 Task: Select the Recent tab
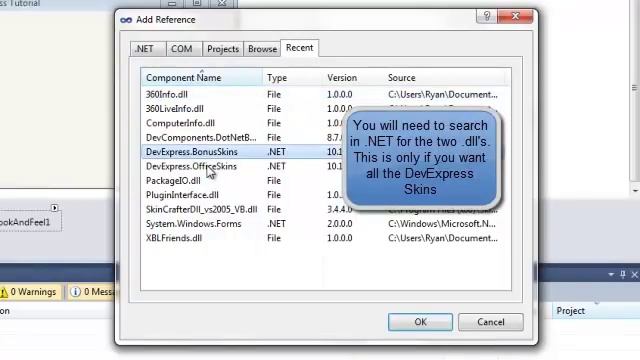click(x=300, y=48)
